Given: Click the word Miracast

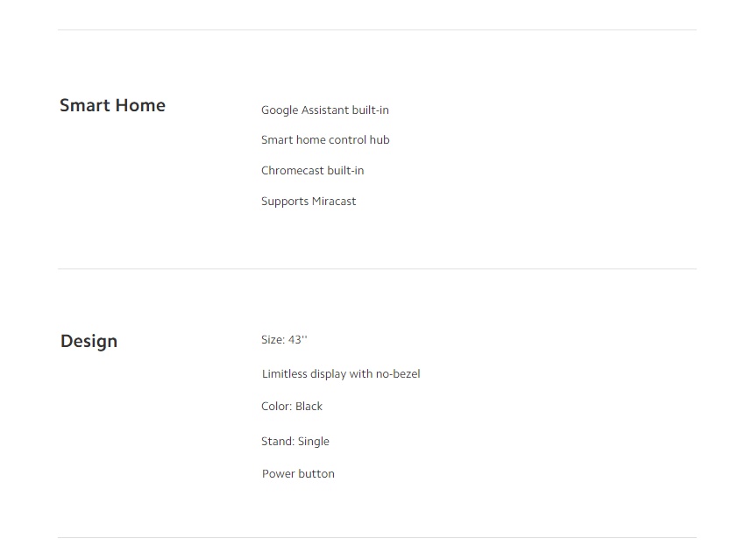Looking at the screenshot, I should click(x=334, y=202).
